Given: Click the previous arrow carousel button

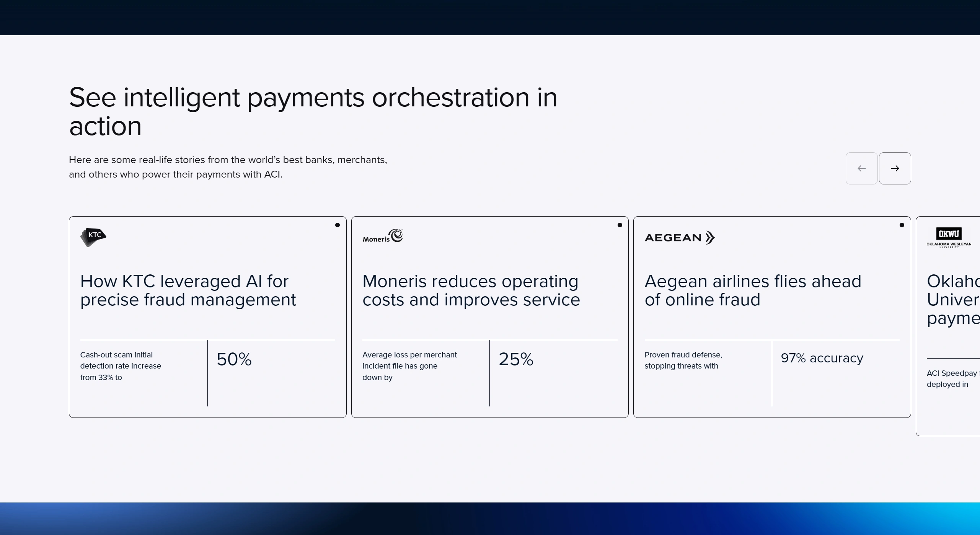Looking at the screenshot, I should point(861,168).
